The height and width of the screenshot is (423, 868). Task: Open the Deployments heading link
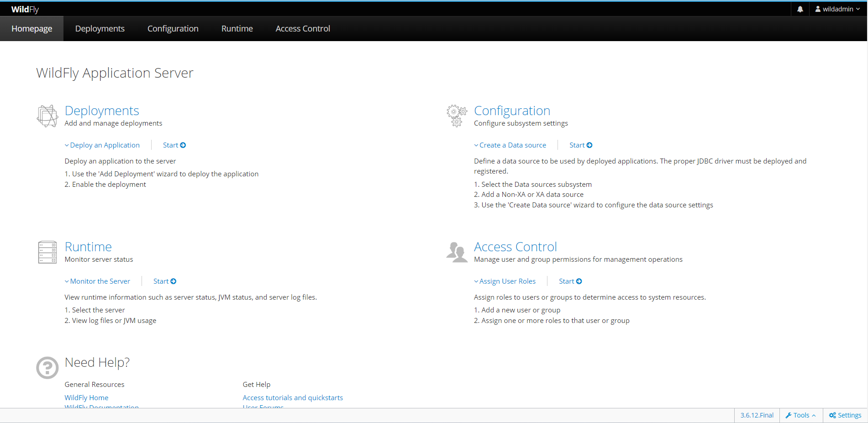(x=102, y=111)
